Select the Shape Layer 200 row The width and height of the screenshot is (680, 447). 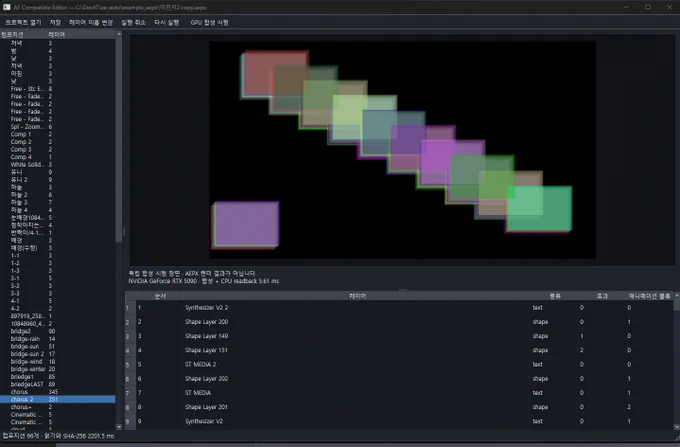coord(404,322)
